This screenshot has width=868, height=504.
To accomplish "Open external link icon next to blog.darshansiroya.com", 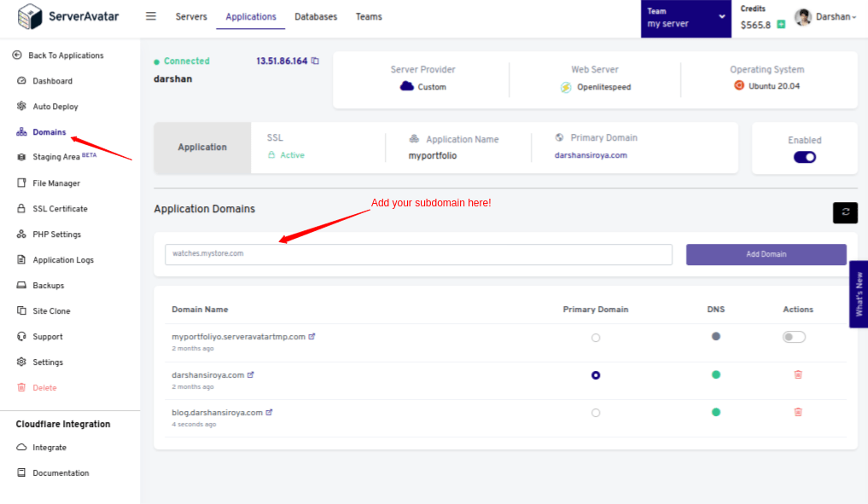I will pyautogui.click(x=269, y=412).
